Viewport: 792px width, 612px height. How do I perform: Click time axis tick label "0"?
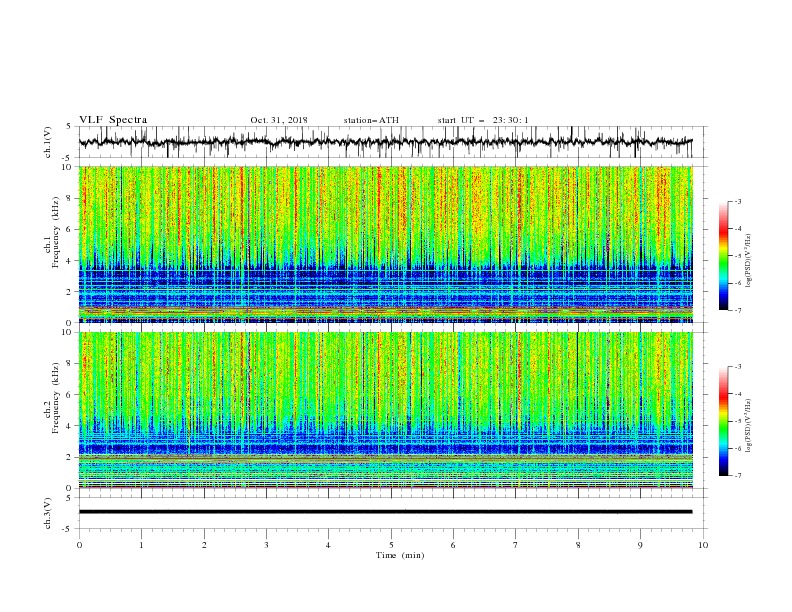click(x=79, y=545)
